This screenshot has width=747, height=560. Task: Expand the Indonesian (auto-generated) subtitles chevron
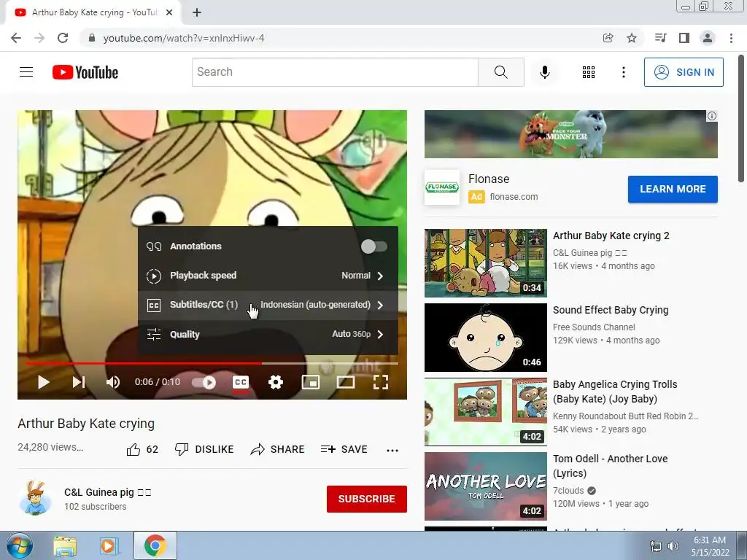(x=380, y=305)
